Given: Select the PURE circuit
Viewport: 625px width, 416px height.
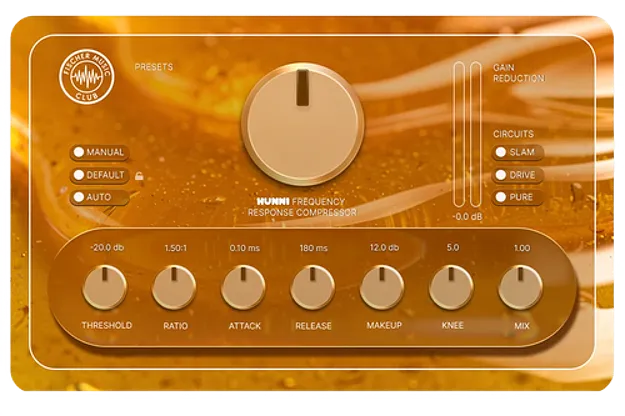Looking at the screenshot, I should point(518,197).
